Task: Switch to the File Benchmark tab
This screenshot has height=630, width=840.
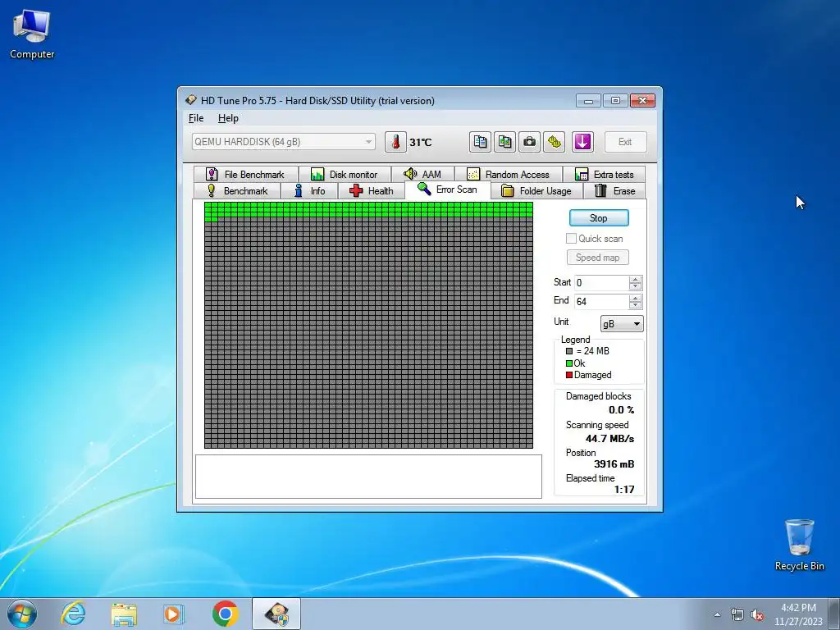Action: click(x=246, y=174)
